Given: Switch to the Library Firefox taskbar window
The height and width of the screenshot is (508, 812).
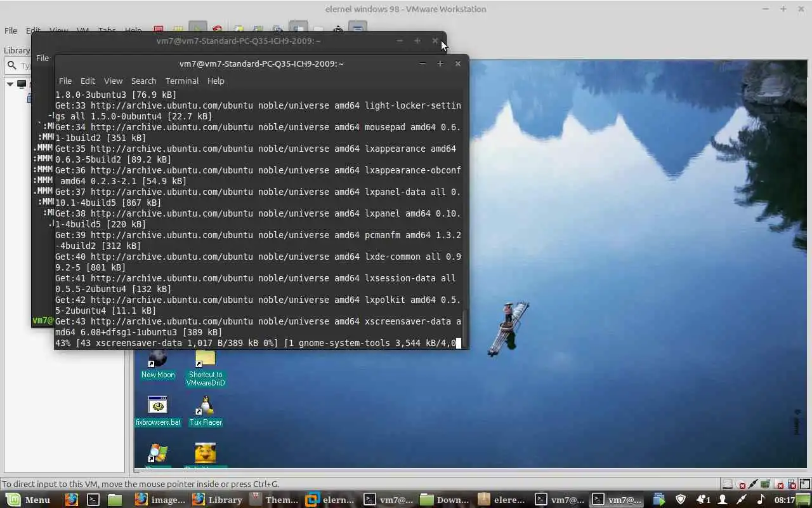Looking at the screenshot, I should (218, 500).
